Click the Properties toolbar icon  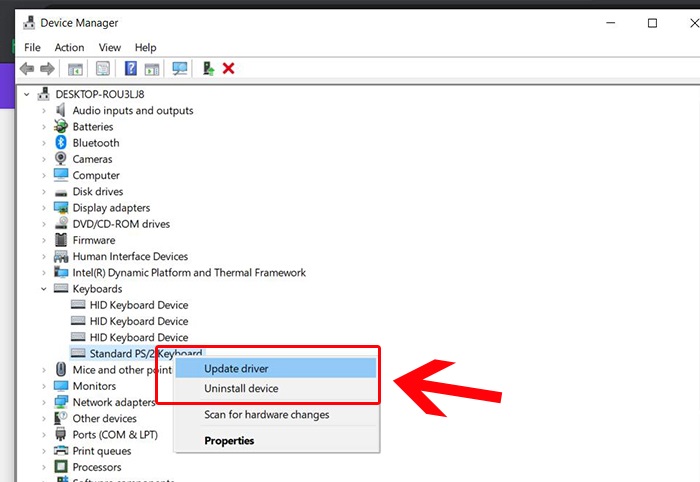102,68
